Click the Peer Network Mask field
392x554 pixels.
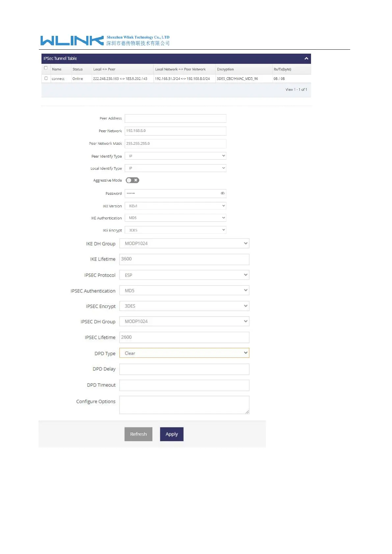point(175,144)
